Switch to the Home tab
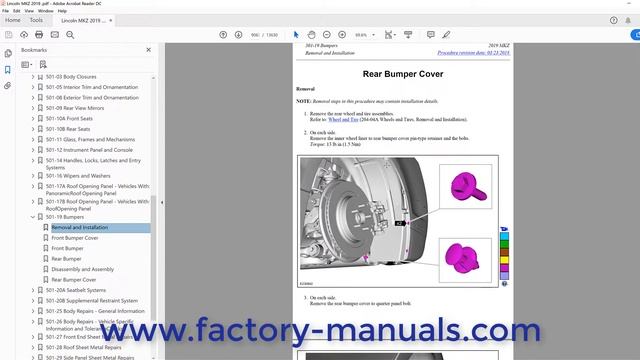Image resolution: width=640 pixels, height=360 pixels. (x=13, y=20)
